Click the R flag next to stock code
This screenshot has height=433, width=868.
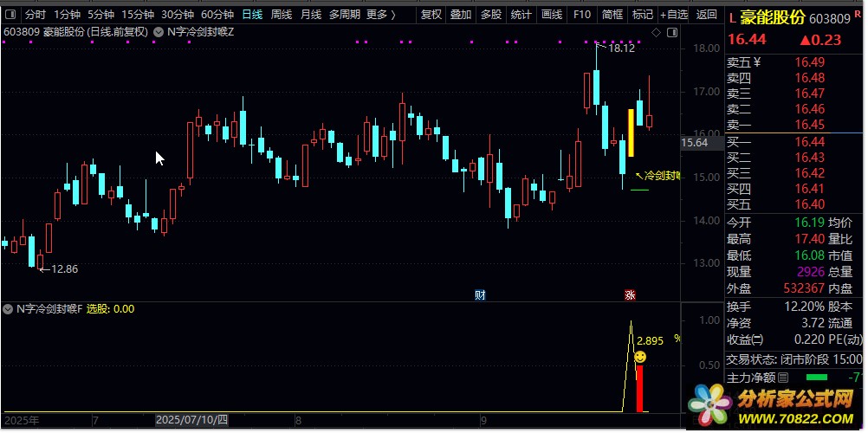(858, 15)
